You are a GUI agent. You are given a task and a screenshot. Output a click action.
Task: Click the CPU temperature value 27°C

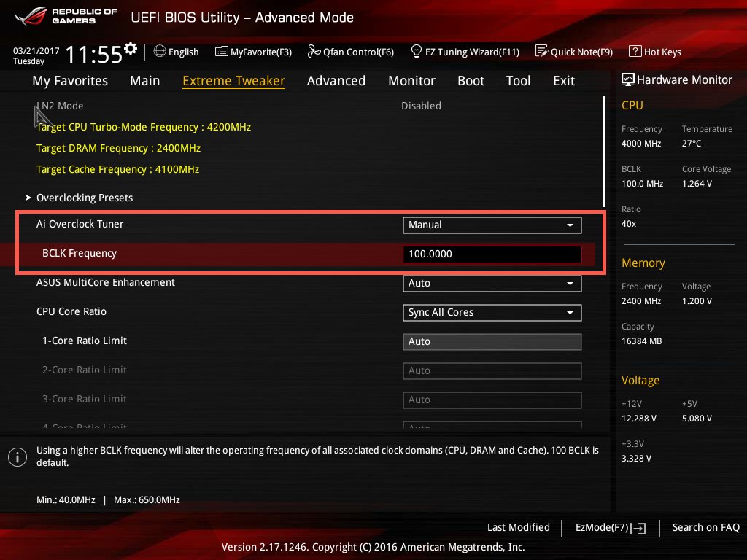(x=692, y=144)
